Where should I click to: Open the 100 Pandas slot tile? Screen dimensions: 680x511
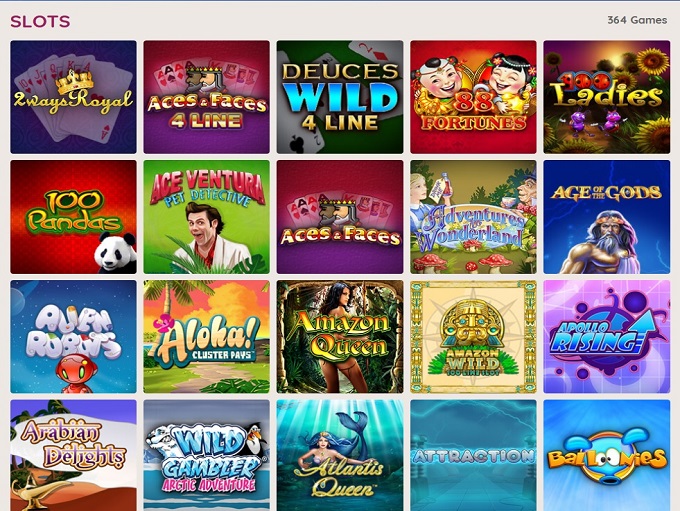[x=73, y=217]
